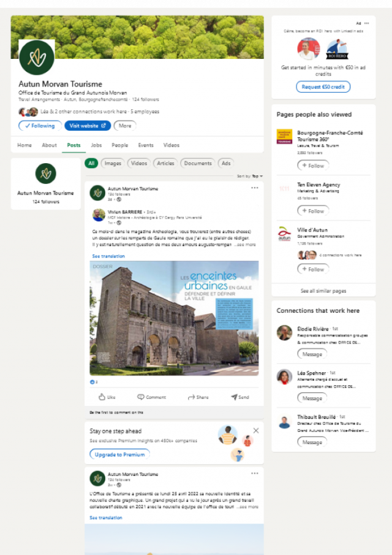
Task: Send the post with paper plane icon
Action: [234, 397]
